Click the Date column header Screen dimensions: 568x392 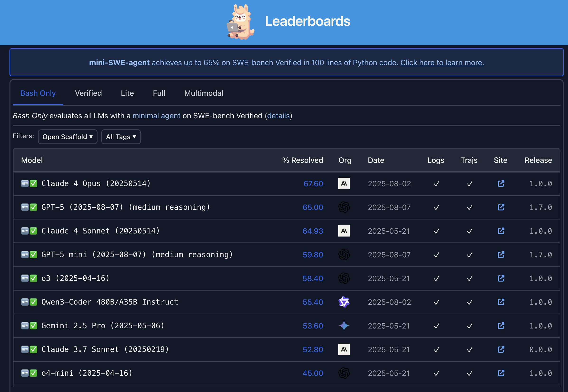coord(376,160)
